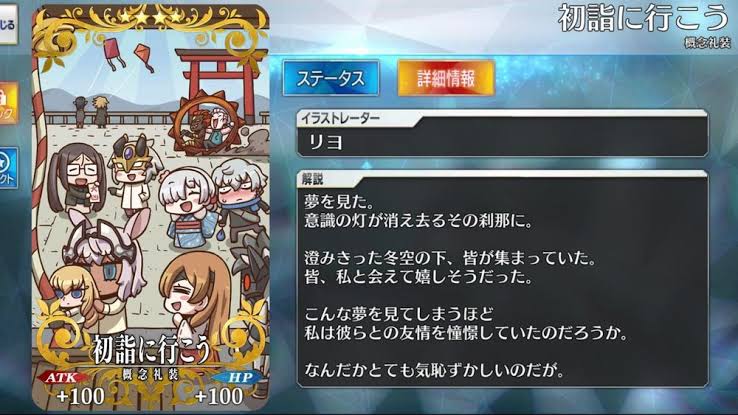
Task: Click the red ATK icon on card
Action: pos(63,377)
